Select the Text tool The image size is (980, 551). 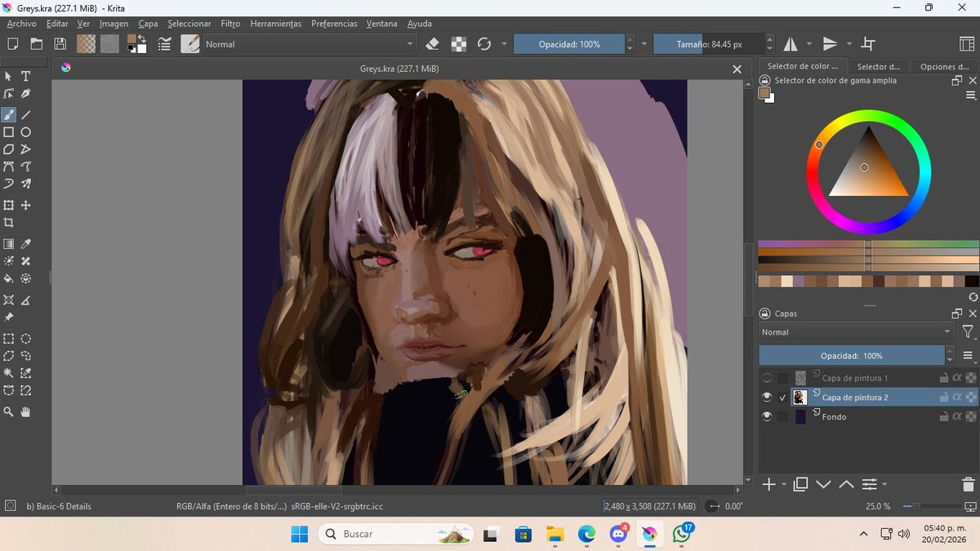coord(26,76)
